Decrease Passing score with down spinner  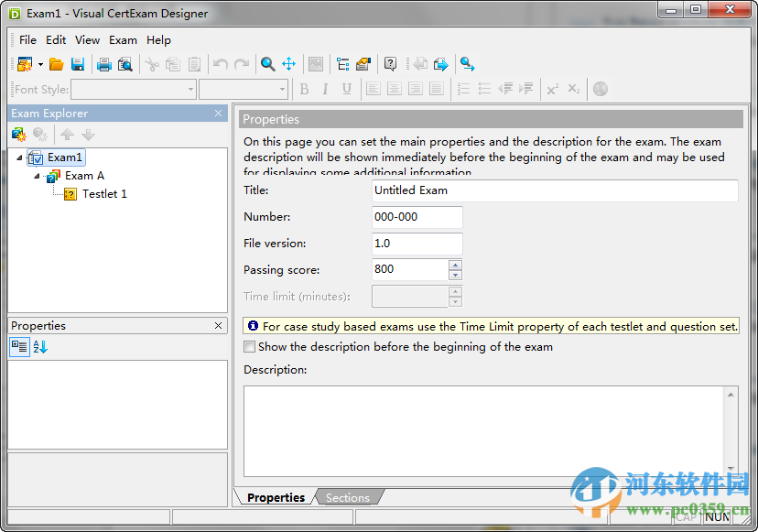[x=455, y=276]
